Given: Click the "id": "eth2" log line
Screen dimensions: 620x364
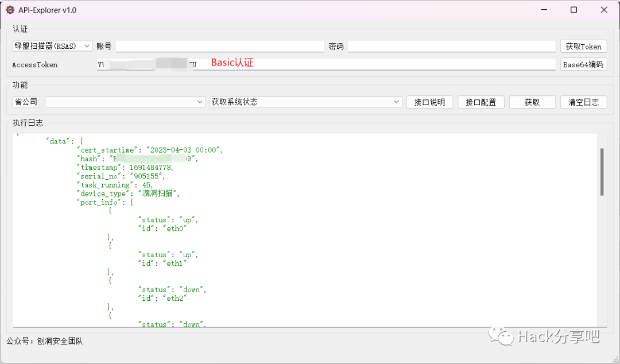Looking at the screenshot, I should (x=162, y=298).
